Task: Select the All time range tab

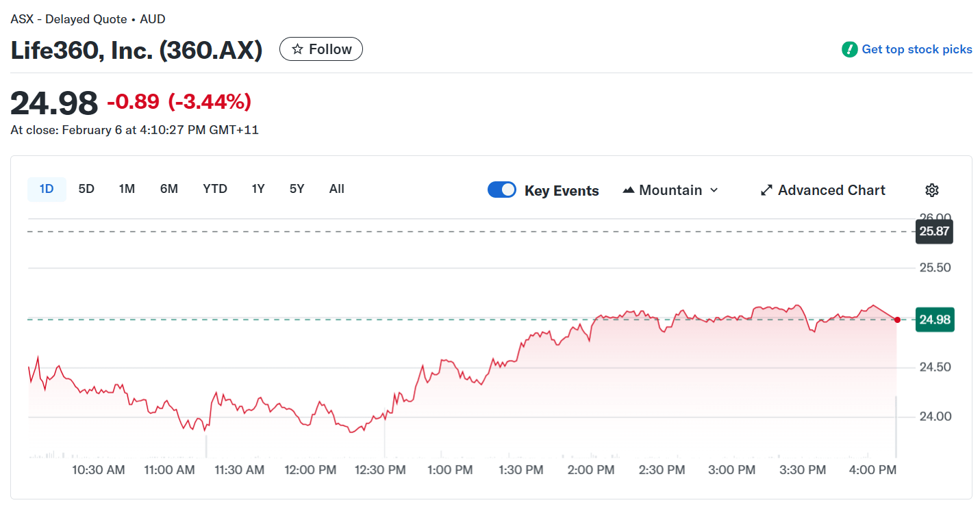Action: coord(336,188)
